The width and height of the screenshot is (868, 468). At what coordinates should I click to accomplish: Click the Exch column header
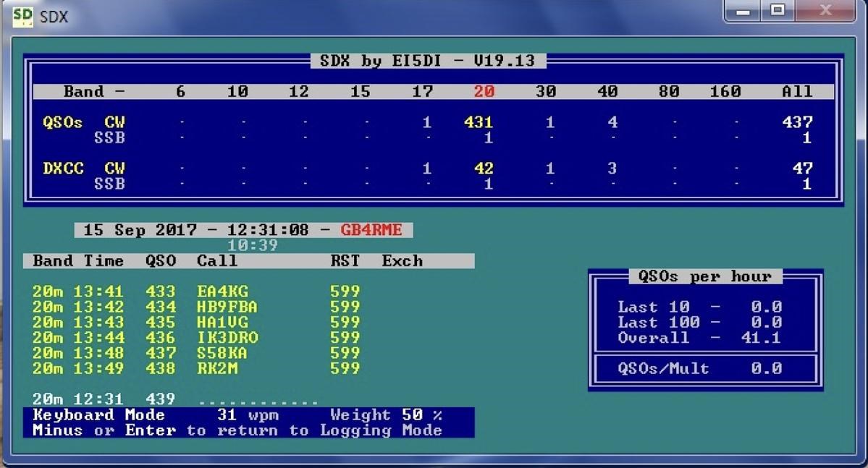pyautogui.click(x=403, y=261)
